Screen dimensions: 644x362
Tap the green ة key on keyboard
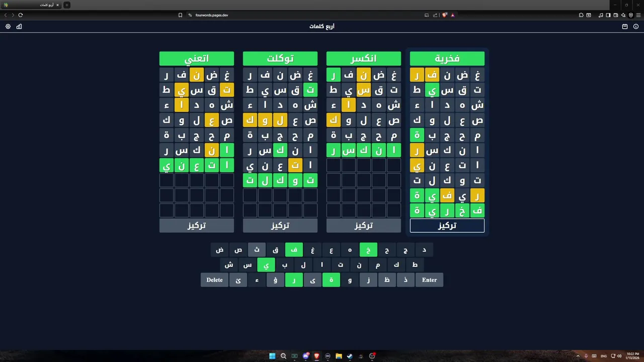pyautogui.click(x=331, y=280)
